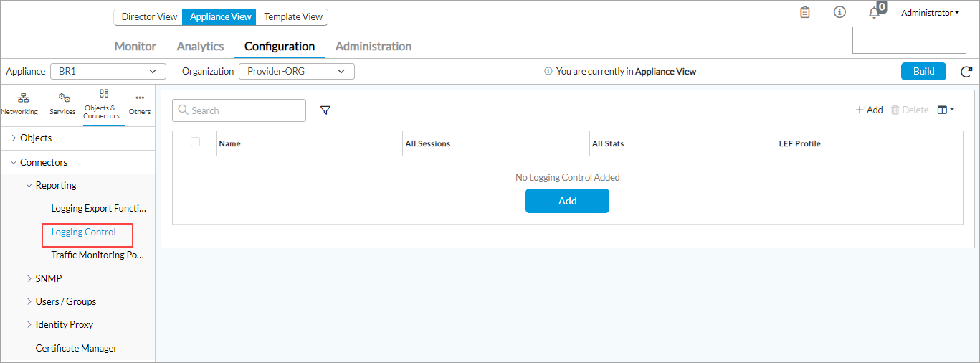Select the Networking icon in sidebar
980x363 pixels.
[19, 103]
